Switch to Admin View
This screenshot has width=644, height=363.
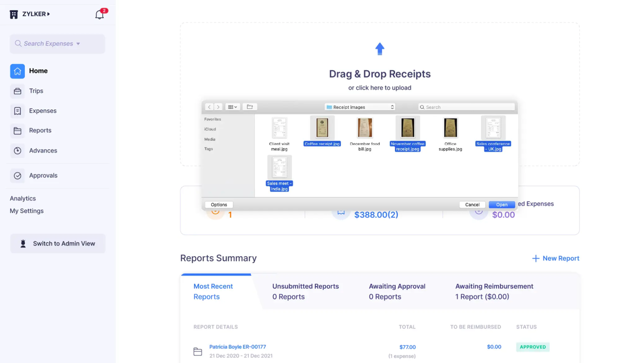[57, 244]
